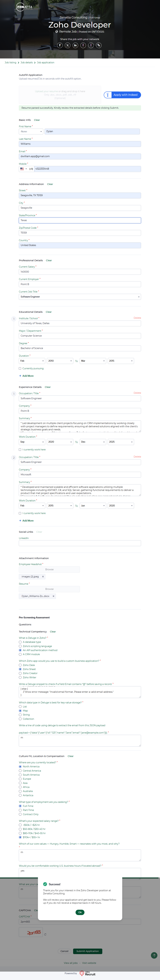The height and width of the screenshot is (980, 160).
Task: Share job on LinkedIn icon
Action: point(75,45)
